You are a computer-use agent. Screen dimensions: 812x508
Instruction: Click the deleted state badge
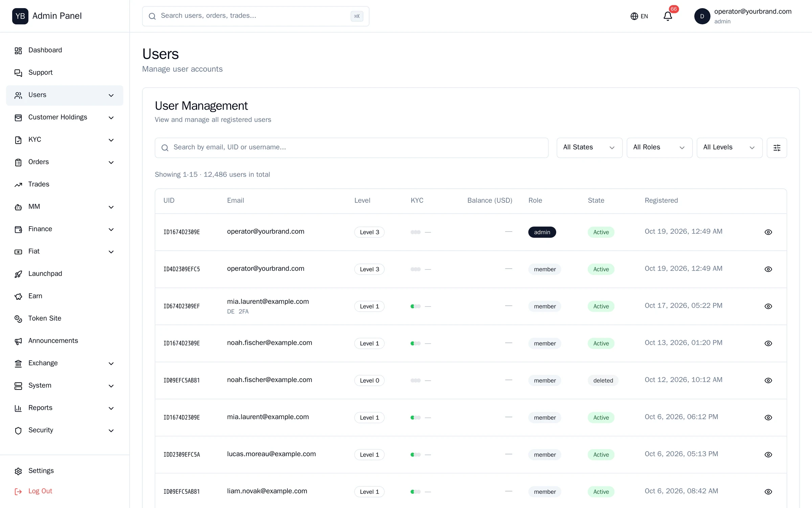tap(603, 380)
